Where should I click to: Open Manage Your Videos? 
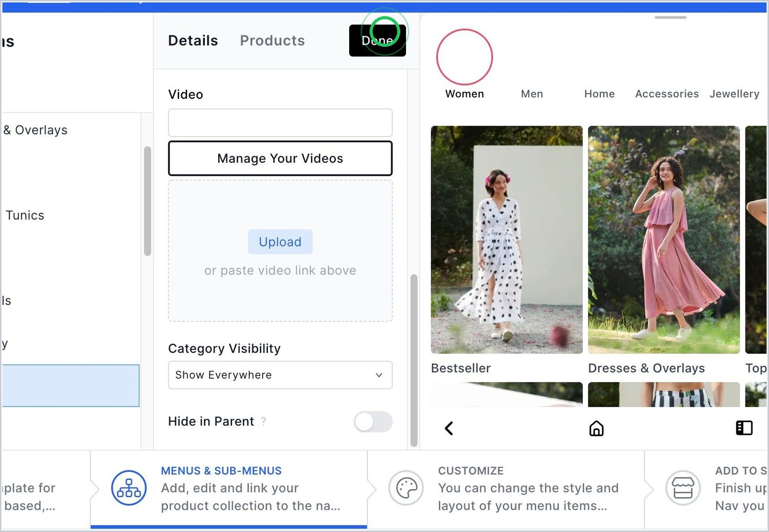click(x=280, y=158)
